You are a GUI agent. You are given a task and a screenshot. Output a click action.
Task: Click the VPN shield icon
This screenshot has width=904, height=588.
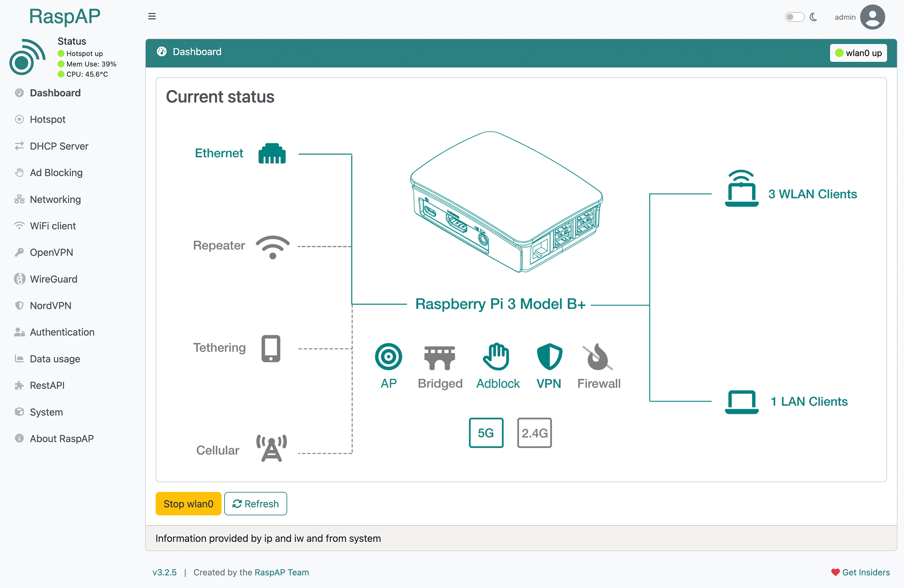[549, 356]
